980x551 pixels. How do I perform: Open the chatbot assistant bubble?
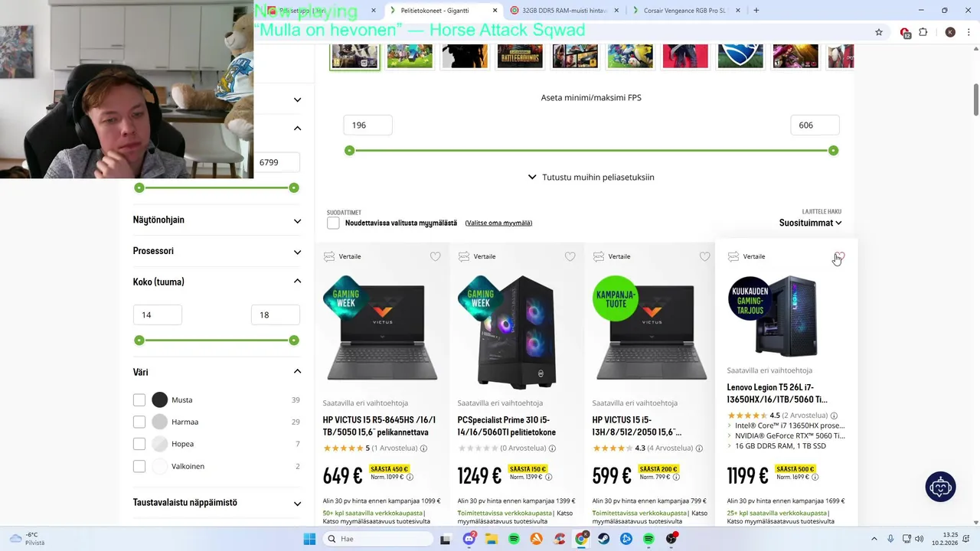click(x=940, y=487)
